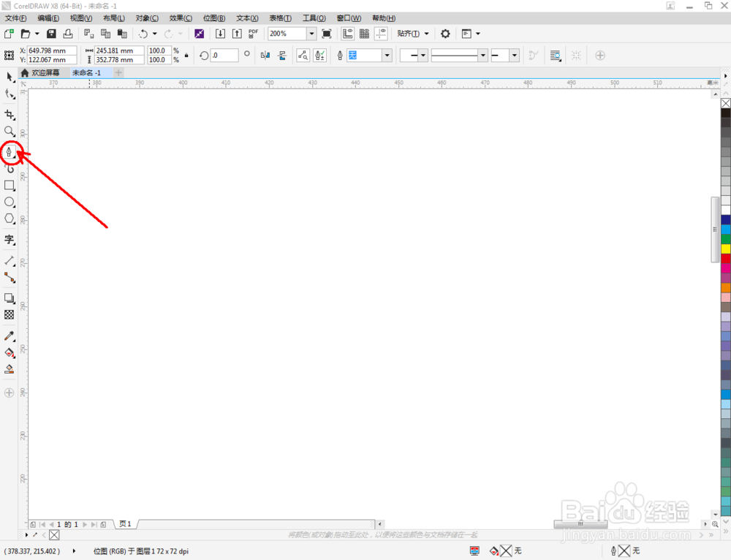Select the Rectangle tool
Image resolution: width=731 pixels, height=560 pixels.
(x=10, y=186)
